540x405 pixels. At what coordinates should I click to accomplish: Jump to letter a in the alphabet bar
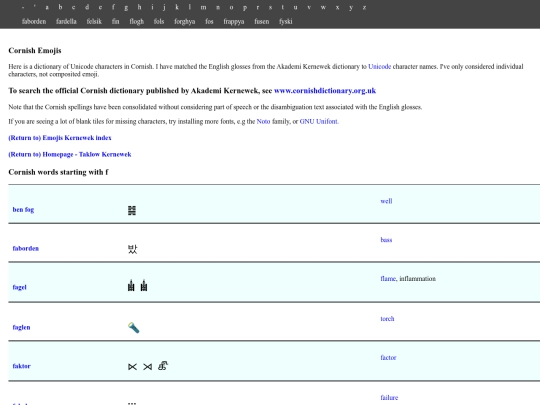47,7
